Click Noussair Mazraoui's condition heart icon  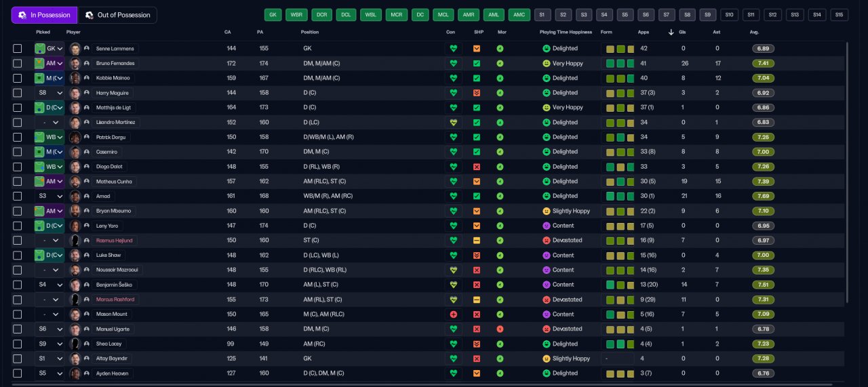pyautogui.click(x=453, y=270)
